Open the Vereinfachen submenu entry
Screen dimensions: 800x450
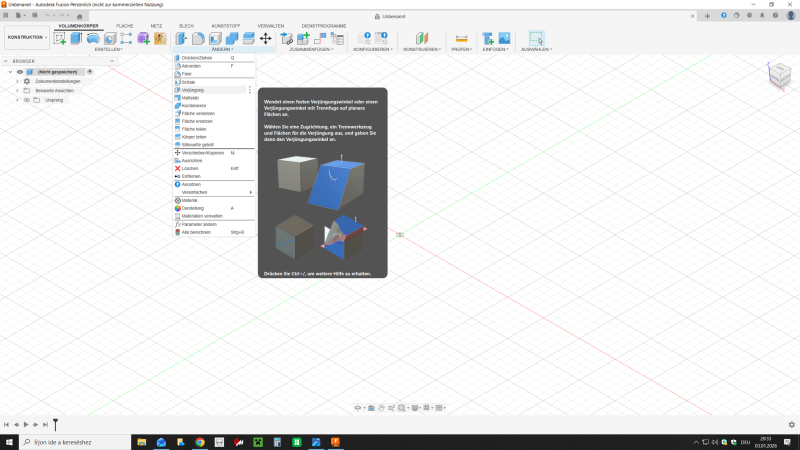214,192
